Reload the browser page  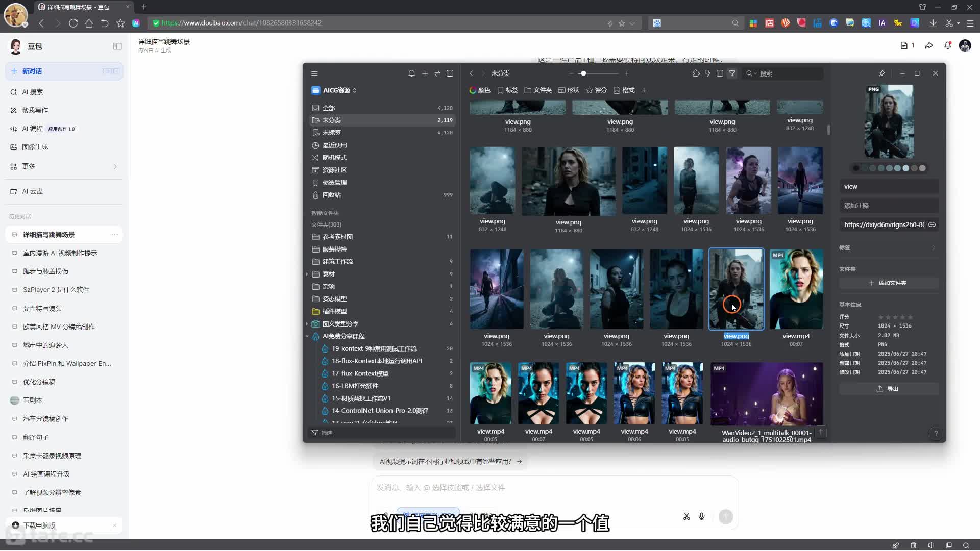tap(73, 23)
